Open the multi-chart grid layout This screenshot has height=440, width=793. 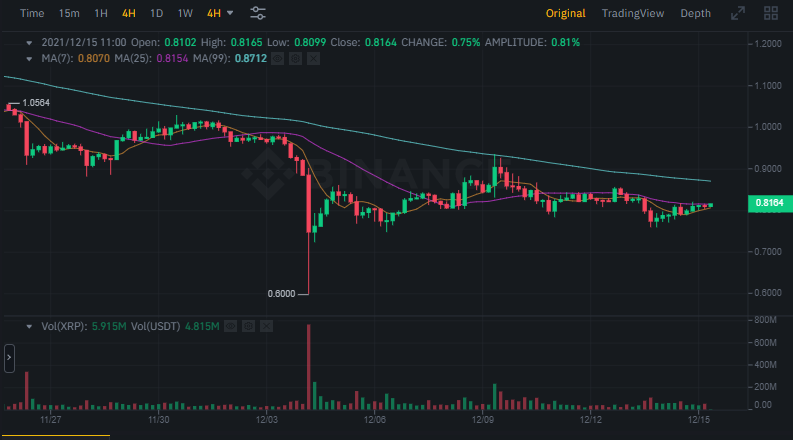pos(771,13)
